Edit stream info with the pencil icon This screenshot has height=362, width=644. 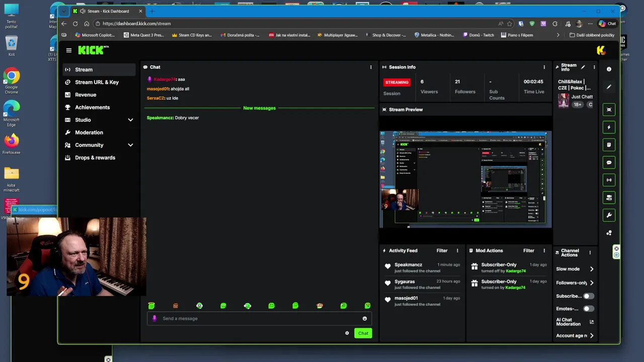tap(583, 67)
